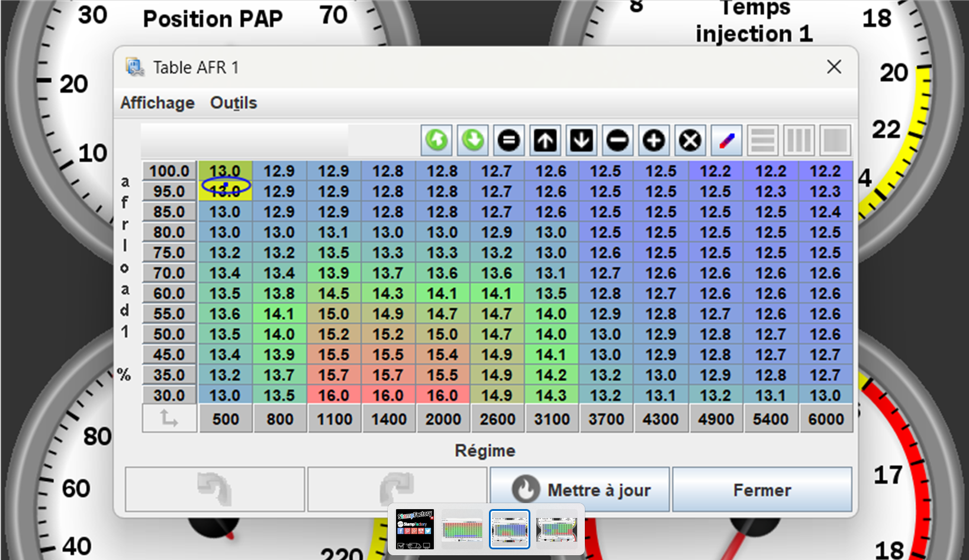Close the Table AFR 1 window
This screenshot has width=969, height=560.
click(x=834, y=67)
